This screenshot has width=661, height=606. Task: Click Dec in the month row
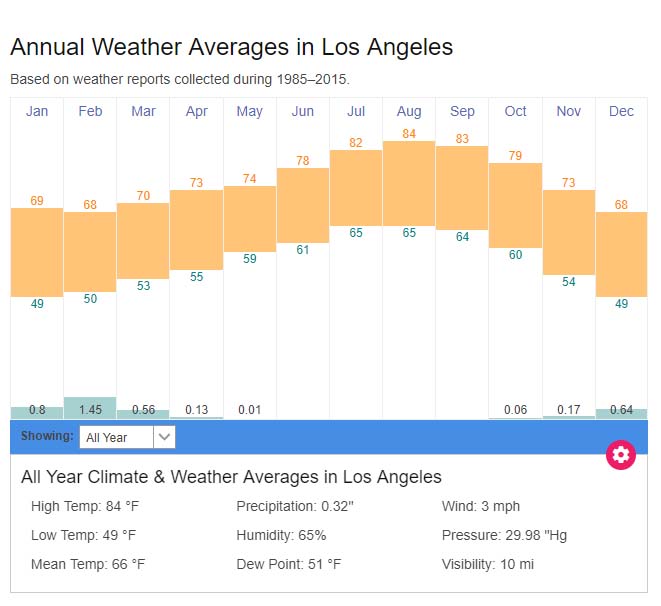[x=621, y=111]
